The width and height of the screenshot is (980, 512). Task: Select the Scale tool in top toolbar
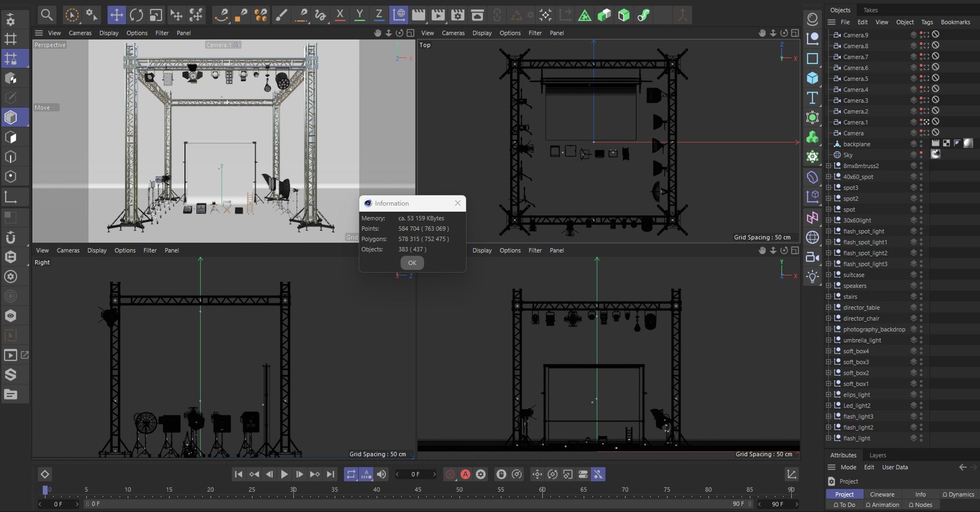156,15
